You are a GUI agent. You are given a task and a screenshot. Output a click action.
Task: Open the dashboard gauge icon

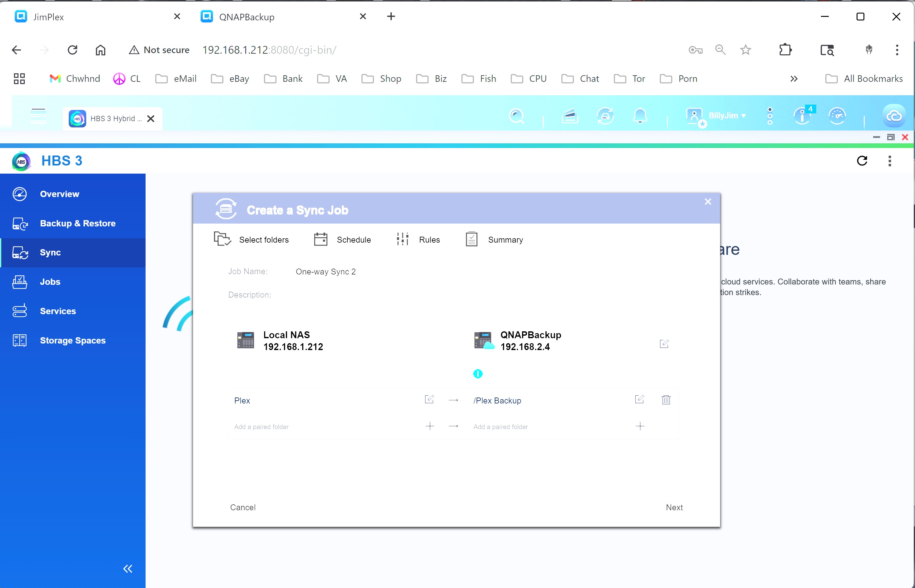point(837,116)
